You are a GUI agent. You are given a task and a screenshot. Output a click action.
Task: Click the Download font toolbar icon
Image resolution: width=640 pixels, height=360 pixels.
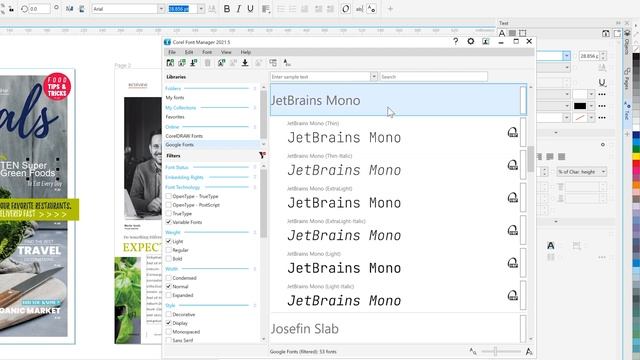pyautogui.click(x=245, y=63)
